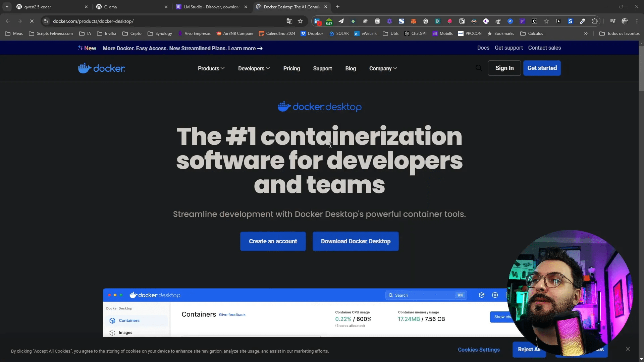Click the Images icon in Docker Desktop sidebar
Viewport: 644px width, 362px height.
click(112, 333)
